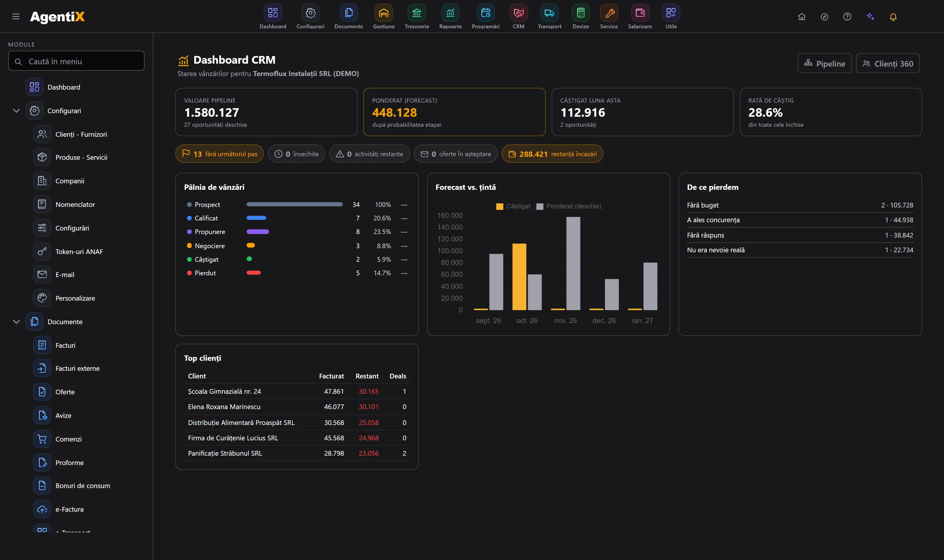Viewport: 944px width, 560px height.
Task: Open the hamburger menu icon
Action: coord(16,17)
